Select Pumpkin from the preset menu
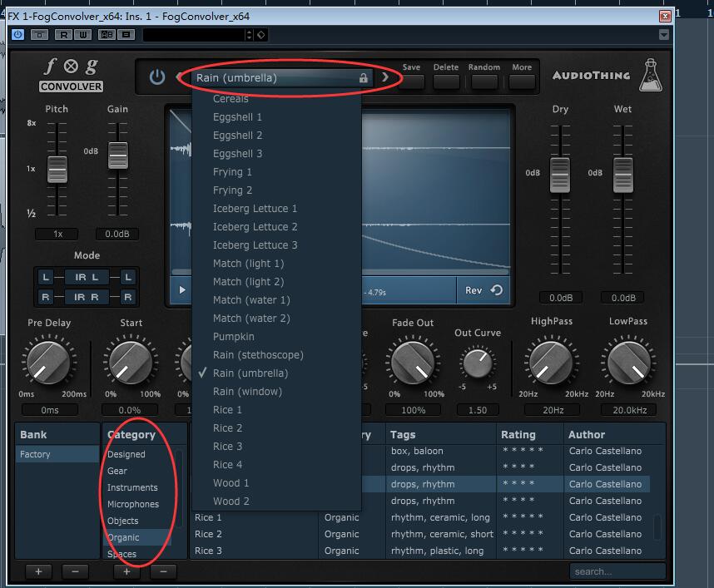 [x=276, y=337]
